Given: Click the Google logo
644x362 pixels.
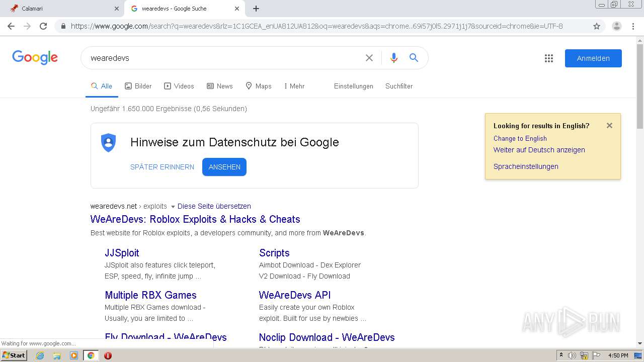Looking at the screenshot, I should tap(35, 57).
